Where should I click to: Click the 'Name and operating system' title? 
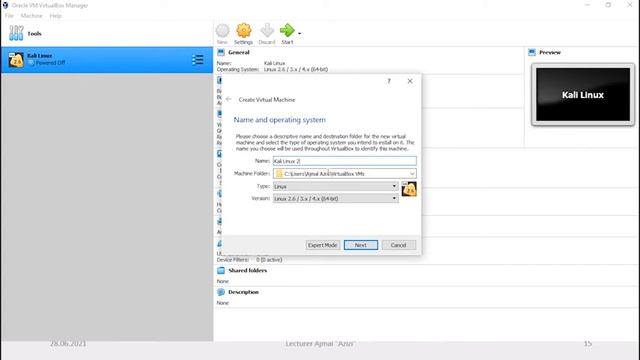[280, 120]
